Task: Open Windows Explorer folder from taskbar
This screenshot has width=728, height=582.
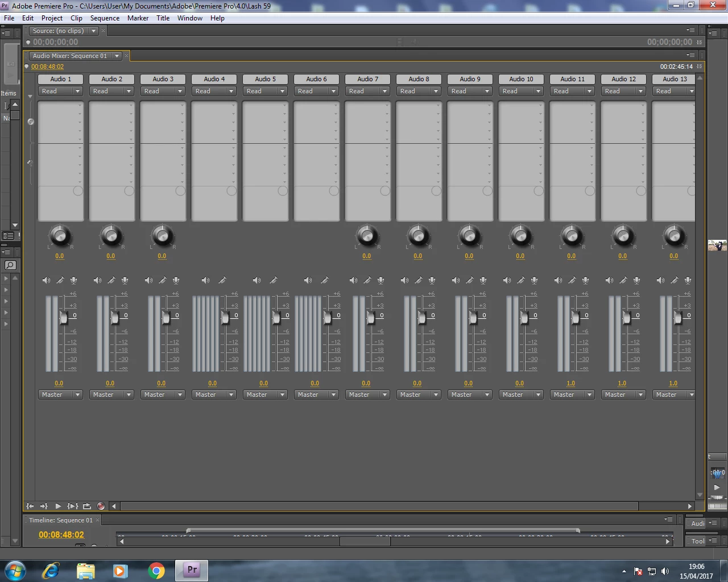Action: pyautogui.click(x=85, y=570)
